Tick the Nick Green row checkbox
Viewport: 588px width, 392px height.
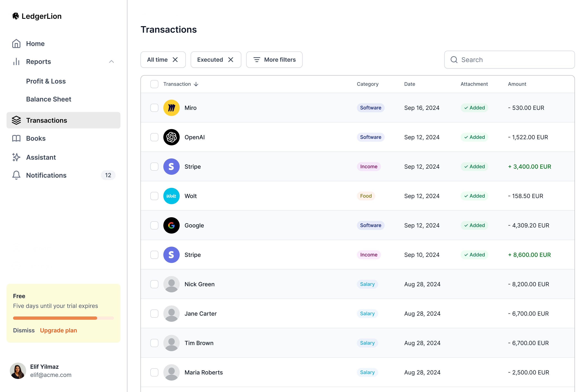coord(154,284)
